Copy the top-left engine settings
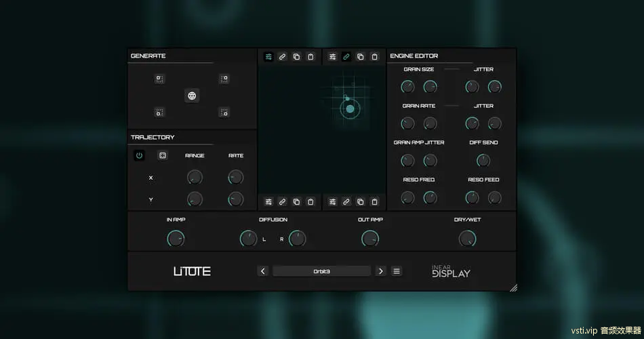This screenshot has height=339, width=644. [296, 57]
